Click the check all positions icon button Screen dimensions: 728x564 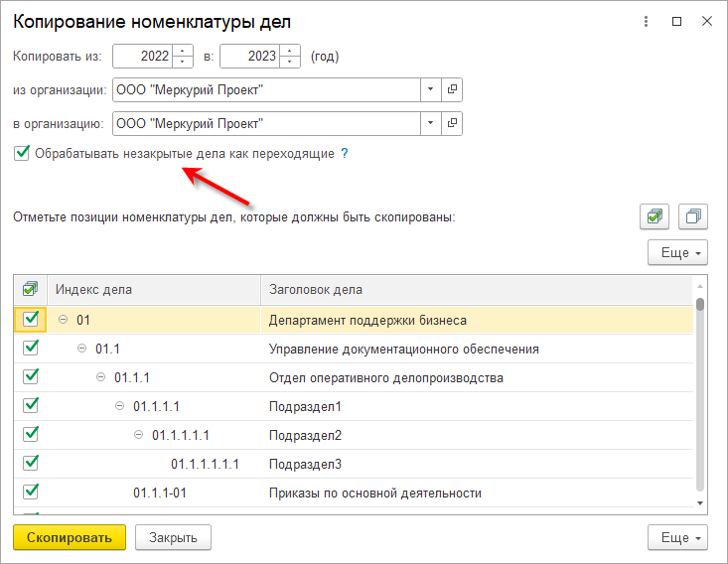click(x=655, y=215)
